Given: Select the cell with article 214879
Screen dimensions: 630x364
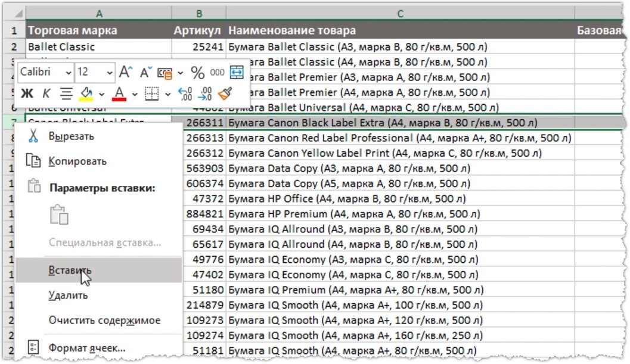Looking at the screenshot, I should [x=204, y=305].
